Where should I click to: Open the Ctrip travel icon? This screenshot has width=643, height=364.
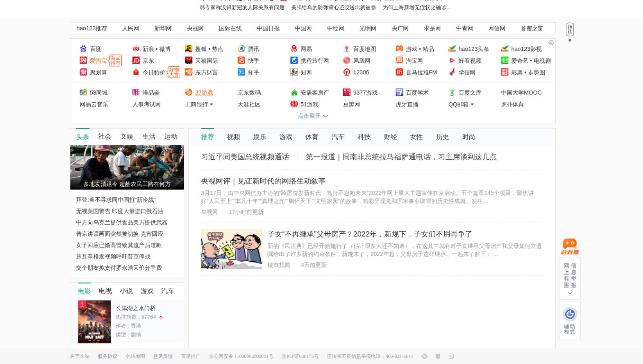coord(294,60)
